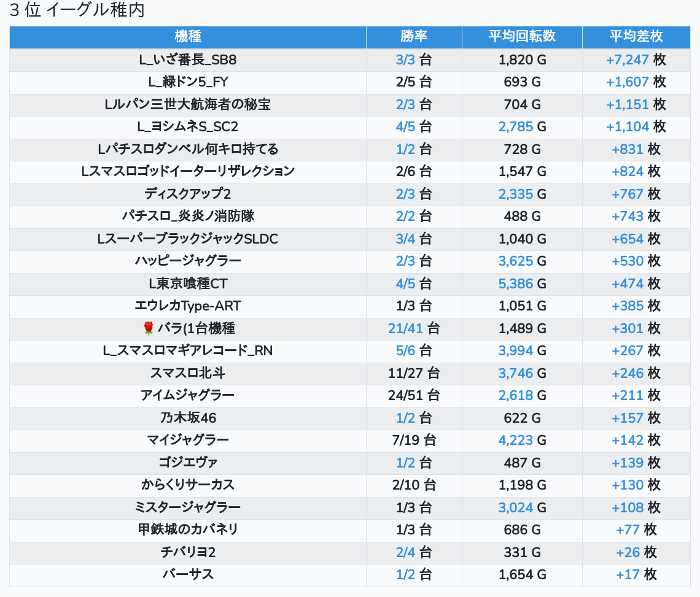
Task: Click the 1,547 G spins value
Action: (x=522, y=171)
